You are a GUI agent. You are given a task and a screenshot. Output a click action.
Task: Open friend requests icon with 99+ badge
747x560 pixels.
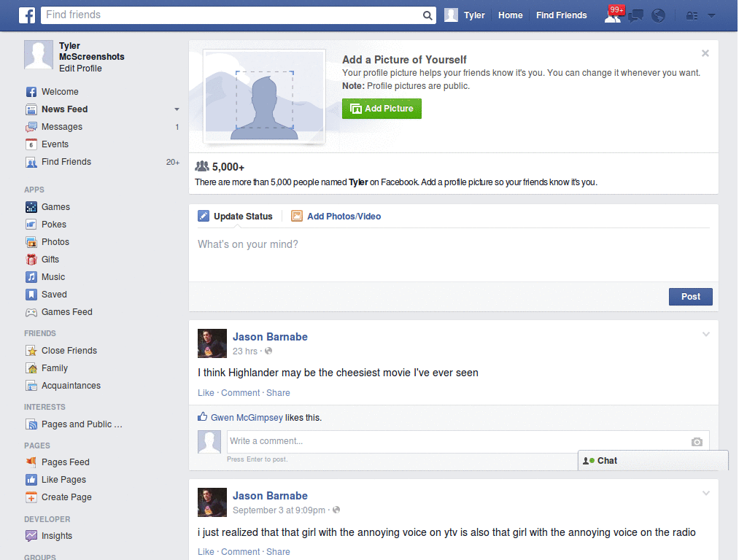coord(613,15)
